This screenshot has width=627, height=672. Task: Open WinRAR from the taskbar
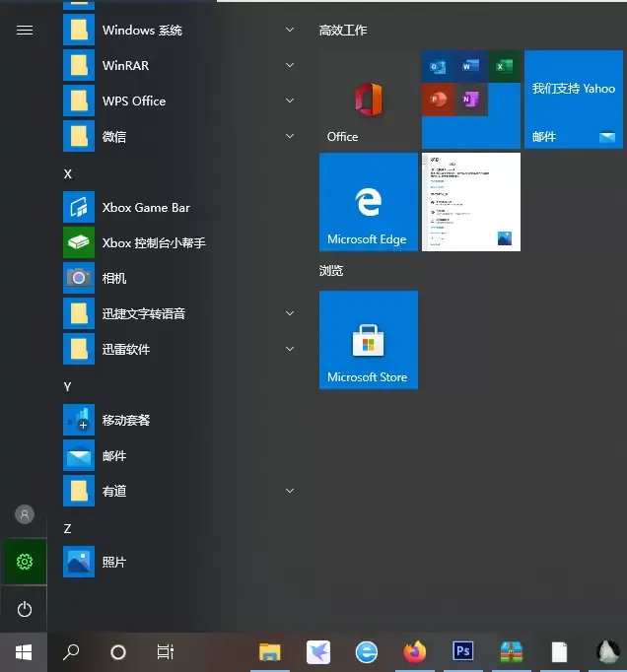coord(512,652)
